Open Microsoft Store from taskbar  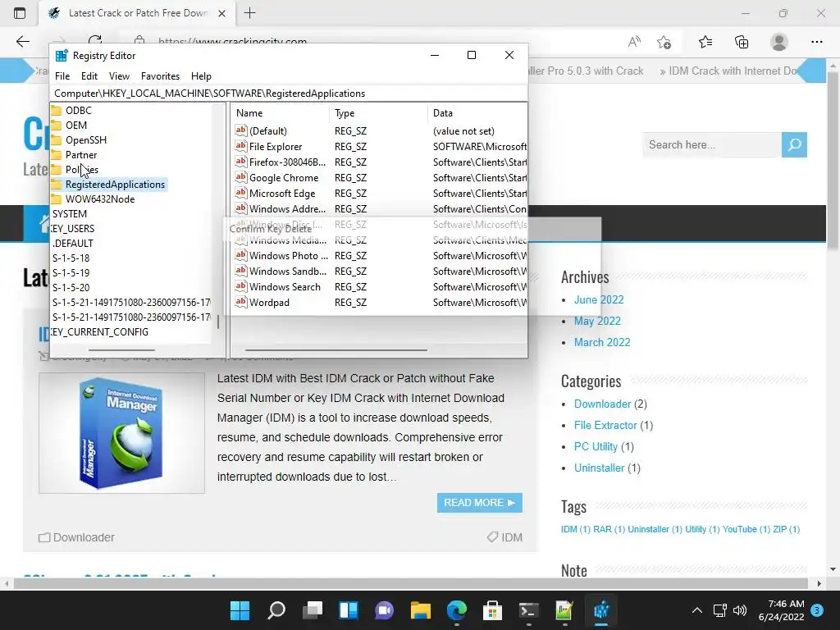[x=492, y=610]
